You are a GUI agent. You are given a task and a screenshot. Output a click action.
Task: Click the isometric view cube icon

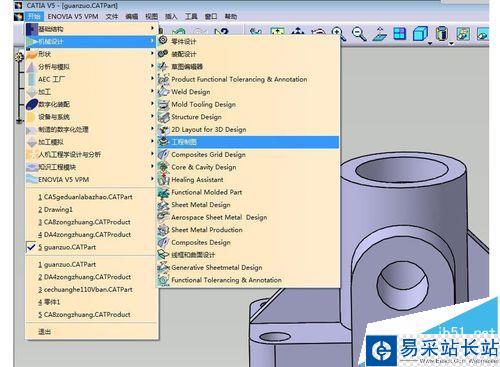click(420, 34)
